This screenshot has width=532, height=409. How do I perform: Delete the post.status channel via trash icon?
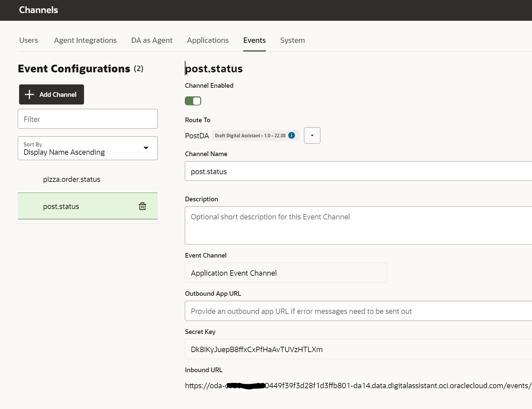pyautogui.click(x=142, y=206)
